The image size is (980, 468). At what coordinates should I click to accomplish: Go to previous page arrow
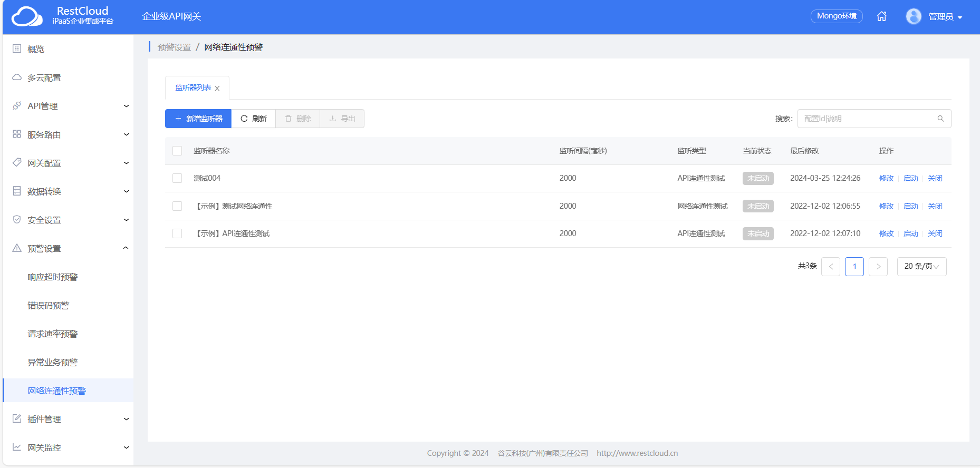tap(831, 267)
